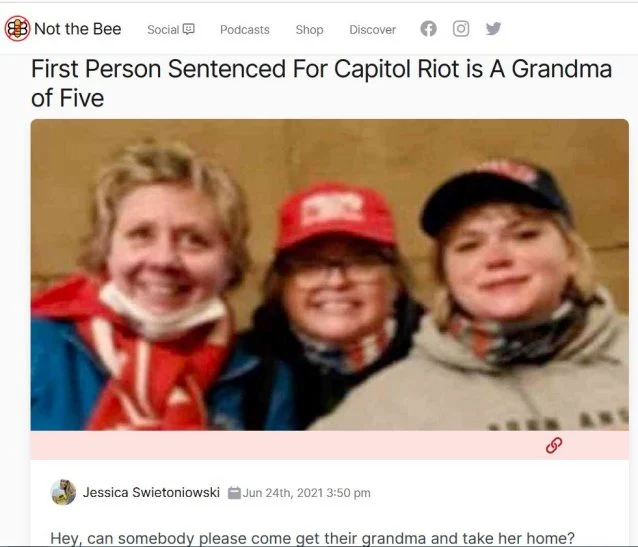The height and width of the screenshot is (547, 638).
Task: Click the article headline about Capitol Riot
Action: [x=321, y=83]
